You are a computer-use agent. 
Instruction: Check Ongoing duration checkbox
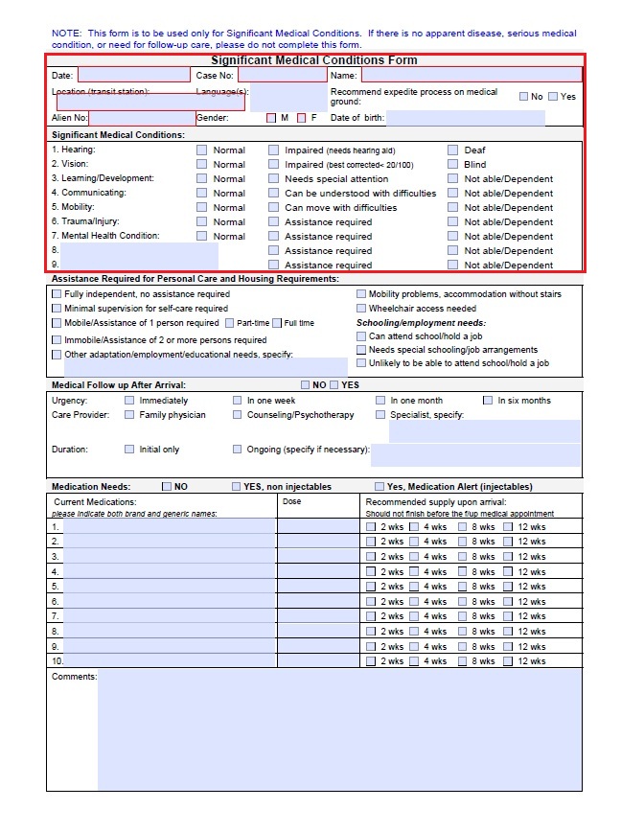pos(237,450)
